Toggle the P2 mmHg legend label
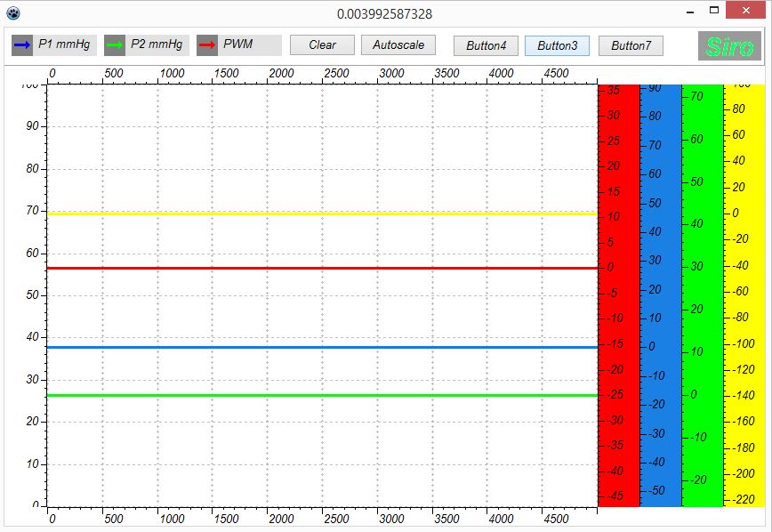 pyautogui.click(x=157, y=44)
